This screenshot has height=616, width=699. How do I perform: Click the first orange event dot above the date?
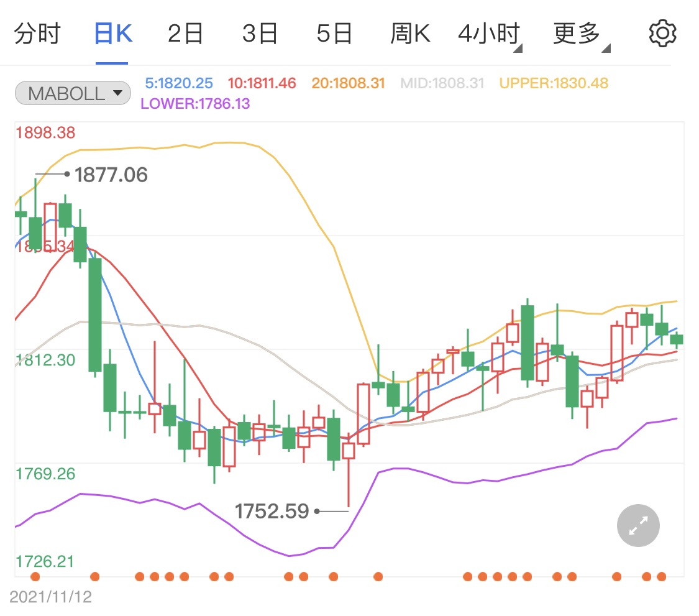coord(35,577)
